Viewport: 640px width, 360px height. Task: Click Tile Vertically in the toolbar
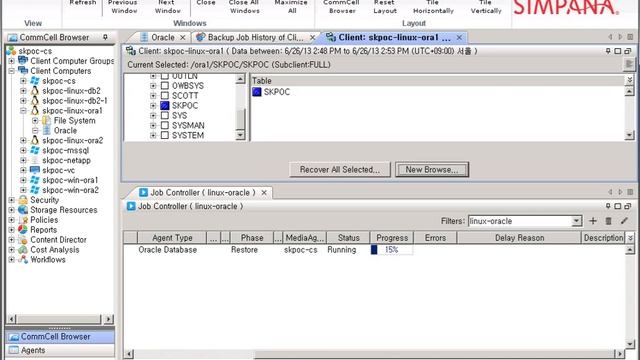coord(486,7)
